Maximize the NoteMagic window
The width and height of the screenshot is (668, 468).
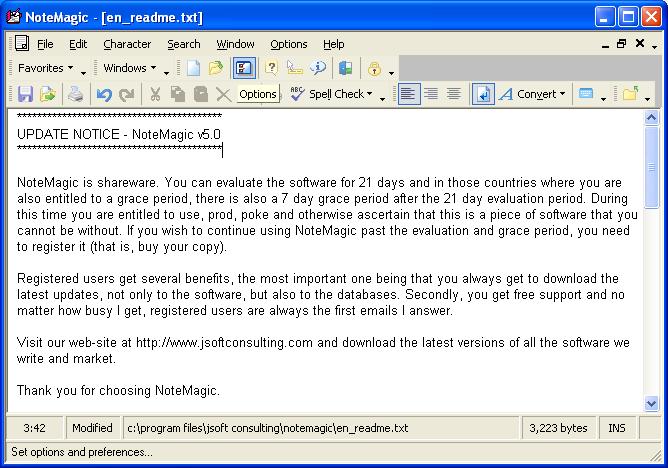[x=628, y=17]
